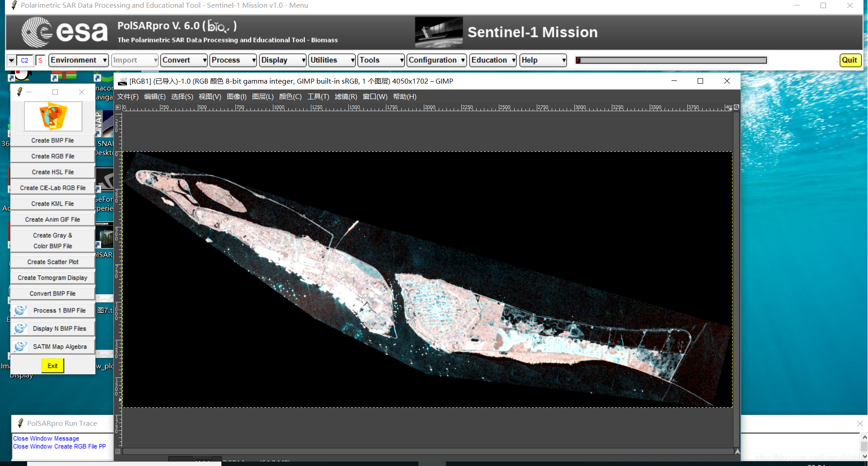This screenshot has width=868, height=466.
Task: Click the GIMP vertical scrollbar
Action: pos(737,279)
